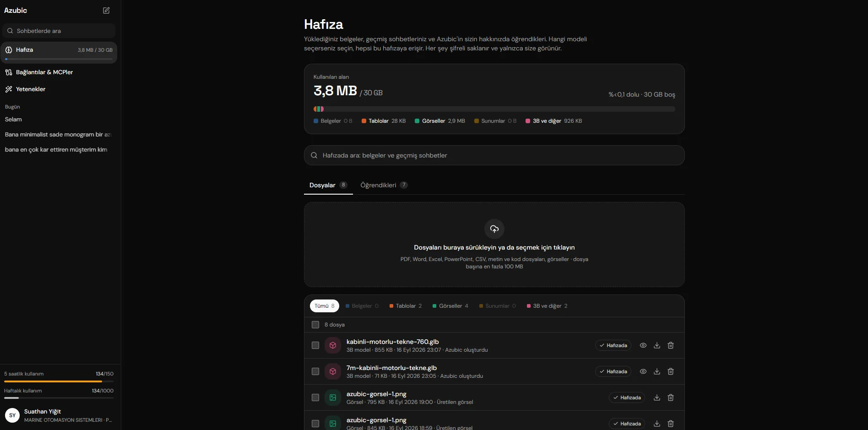The image size is (868, 430).
Task: Toggle Hafızada for kabinli-motorlu-tekne-760.glb
Action: 613,345
